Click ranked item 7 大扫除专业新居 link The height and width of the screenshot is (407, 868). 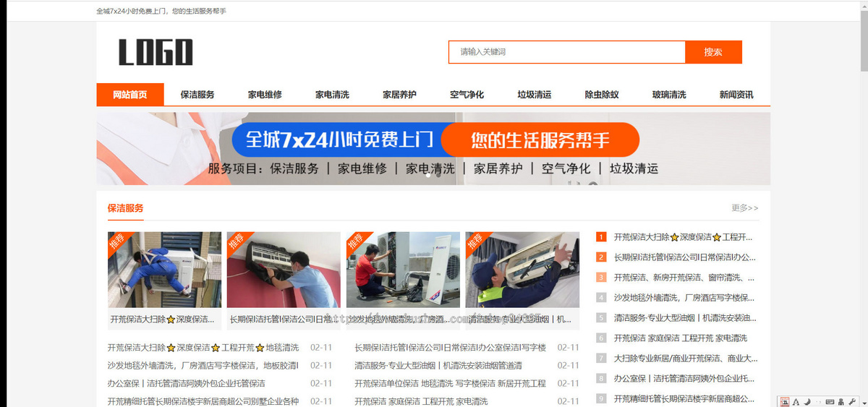coord(686,359)
